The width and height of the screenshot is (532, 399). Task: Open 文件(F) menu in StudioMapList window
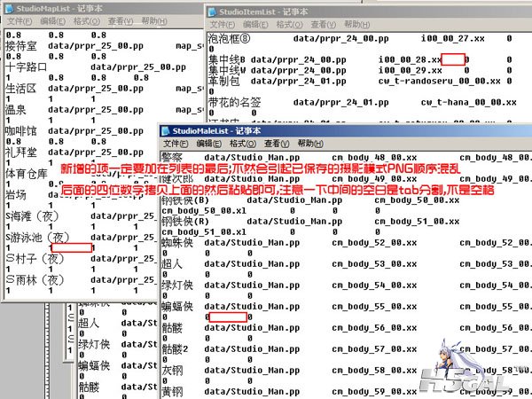tap(20, 21)
